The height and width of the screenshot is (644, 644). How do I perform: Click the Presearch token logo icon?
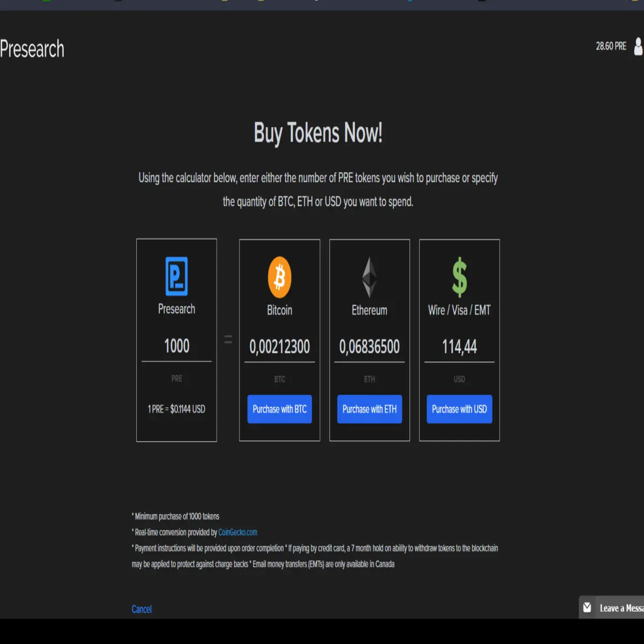[177, 276]
